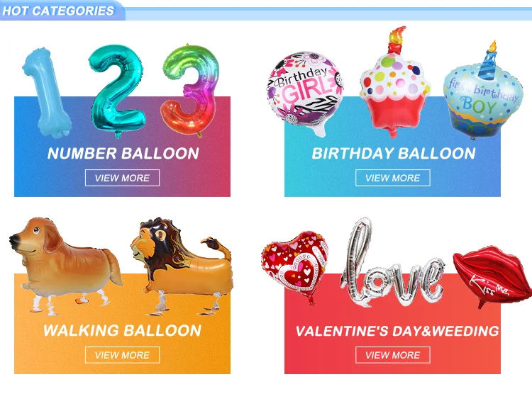Open the Birthday Balloon category title
This screenshot has width=532, height=406.
(x=394, y=154)
